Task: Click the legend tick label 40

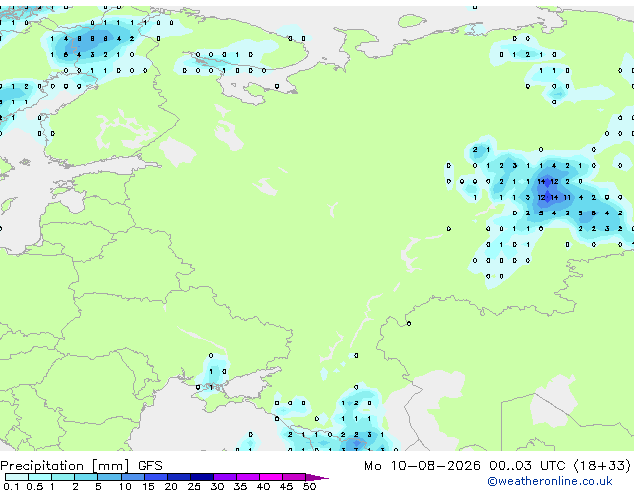Action: point(263,486)
